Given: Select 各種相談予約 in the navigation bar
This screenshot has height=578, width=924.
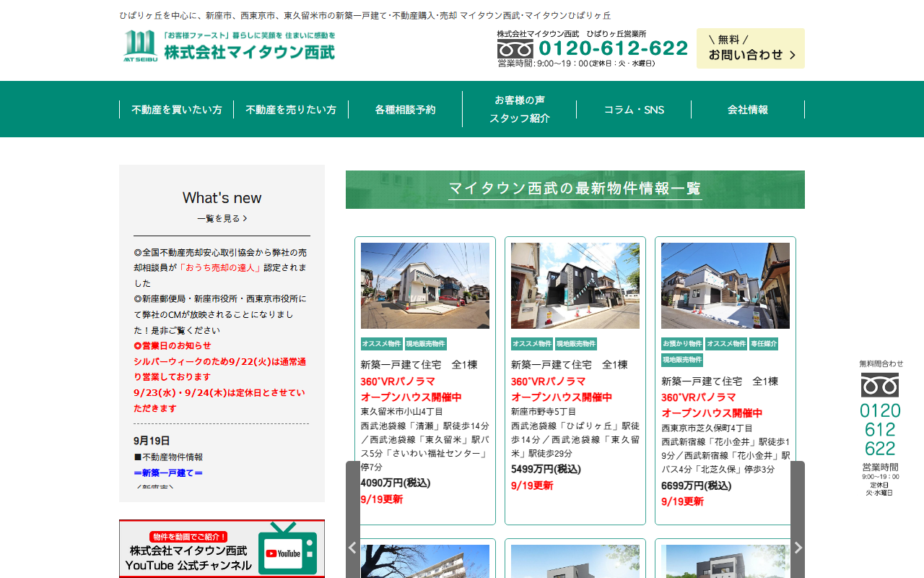Looking at the screenshot, I should [x=405, y=110].
